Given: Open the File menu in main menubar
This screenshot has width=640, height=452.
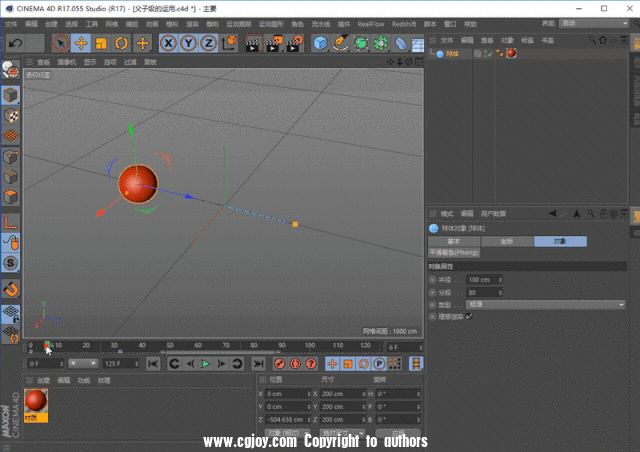Looking at the screenshot, I should 11,24.
